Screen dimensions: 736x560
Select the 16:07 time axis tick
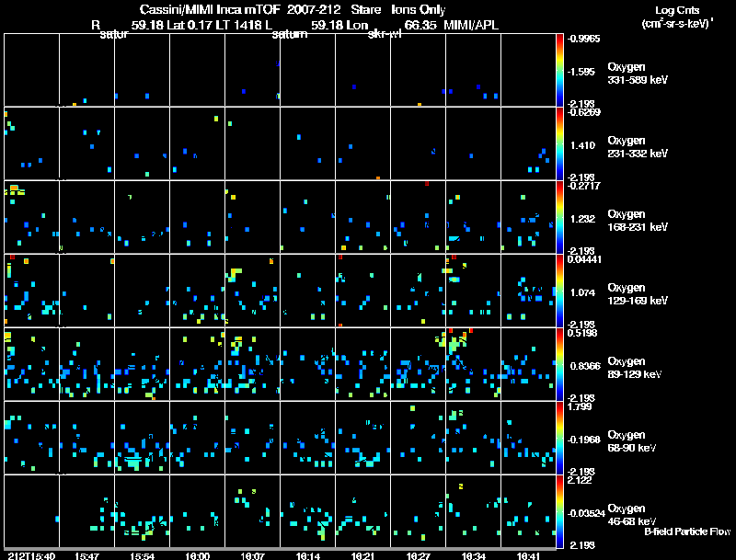(252, 555)
